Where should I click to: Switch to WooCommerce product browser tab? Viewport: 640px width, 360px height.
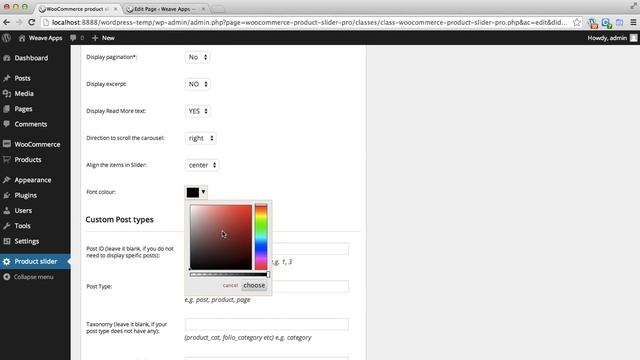(78, 9)
